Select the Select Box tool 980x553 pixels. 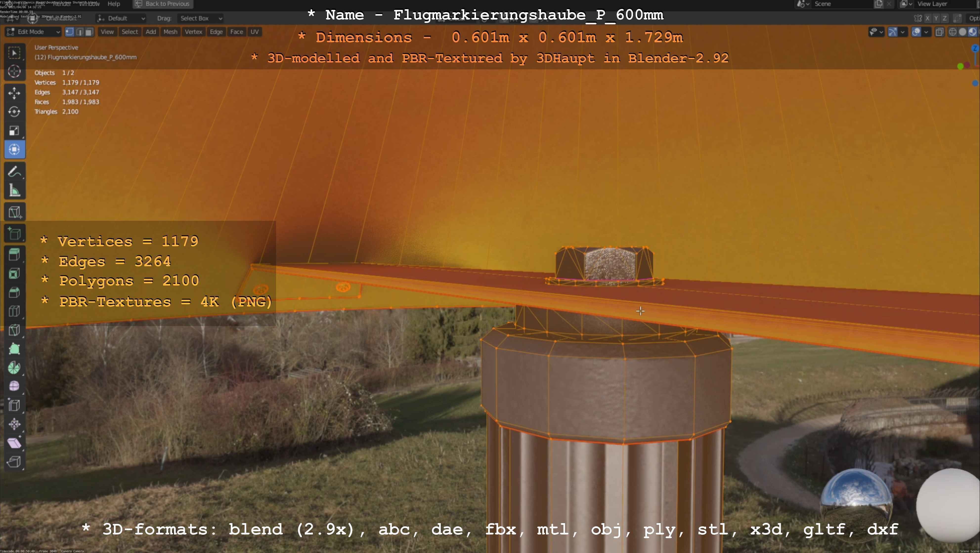pos(14,52)
